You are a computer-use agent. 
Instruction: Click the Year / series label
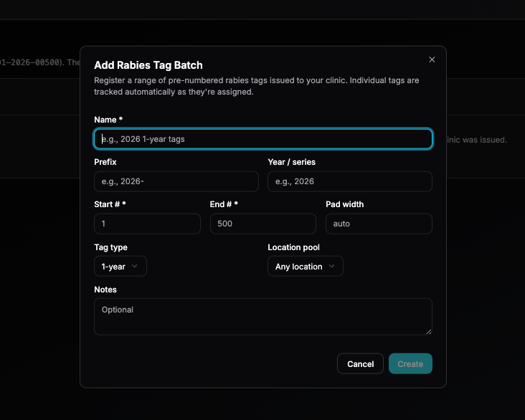pos(292,162)
